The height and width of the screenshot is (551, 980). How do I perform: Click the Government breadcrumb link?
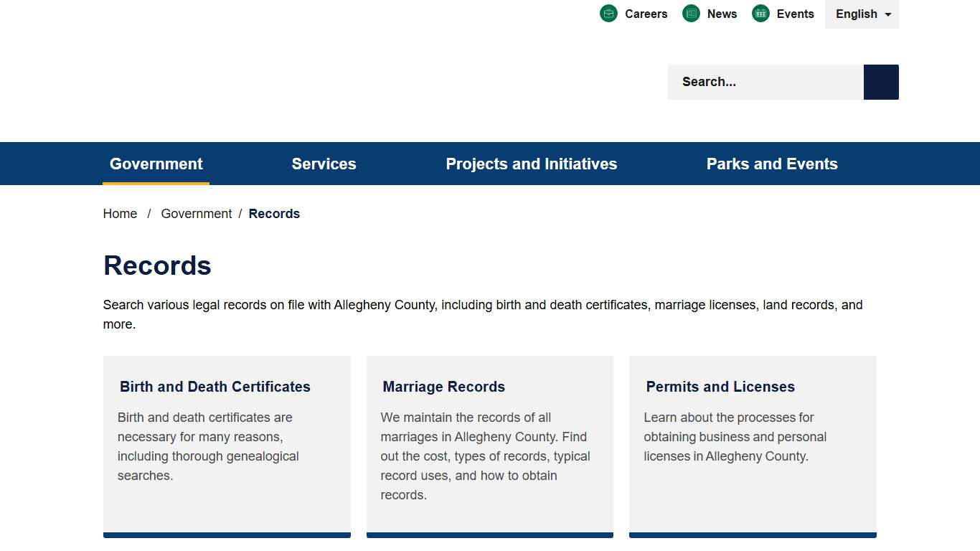196,214
